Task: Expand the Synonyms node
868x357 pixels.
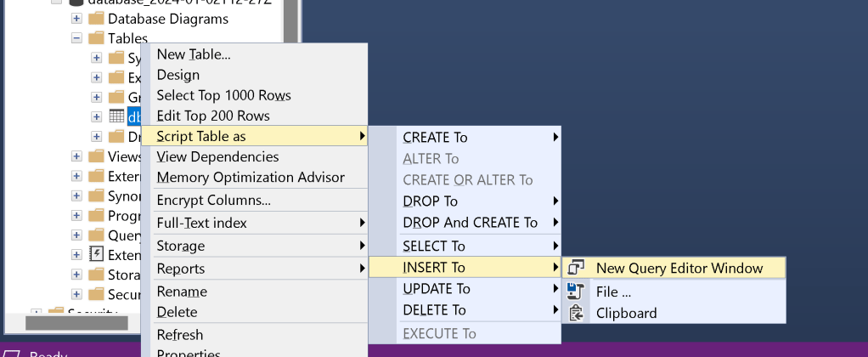Action: tap(76, 195)
